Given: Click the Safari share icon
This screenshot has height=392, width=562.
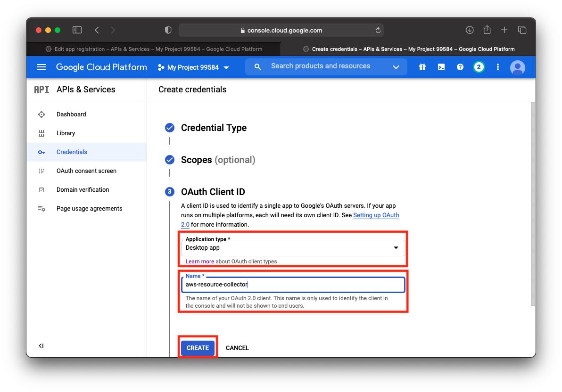Looking at the screenshot, I should [487, 30].
